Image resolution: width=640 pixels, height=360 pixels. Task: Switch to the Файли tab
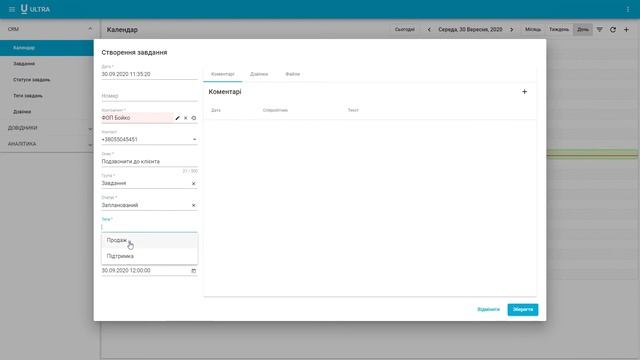293,74
